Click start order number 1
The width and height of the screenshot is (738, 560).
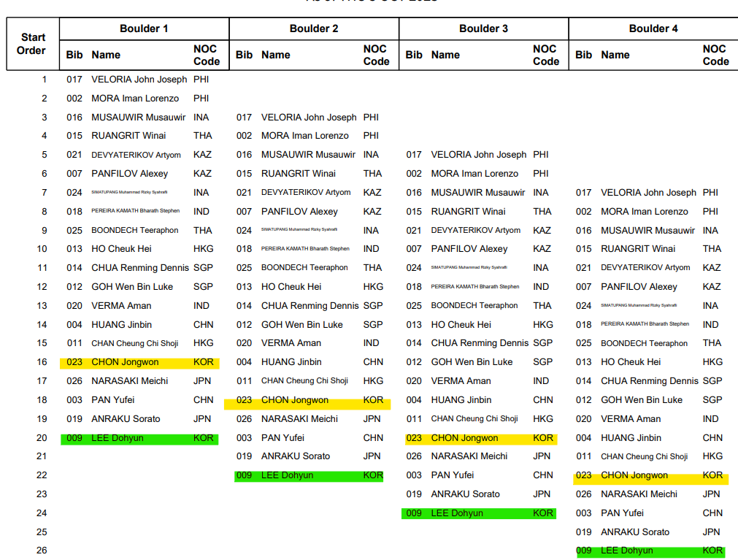(x=45, y=80)
